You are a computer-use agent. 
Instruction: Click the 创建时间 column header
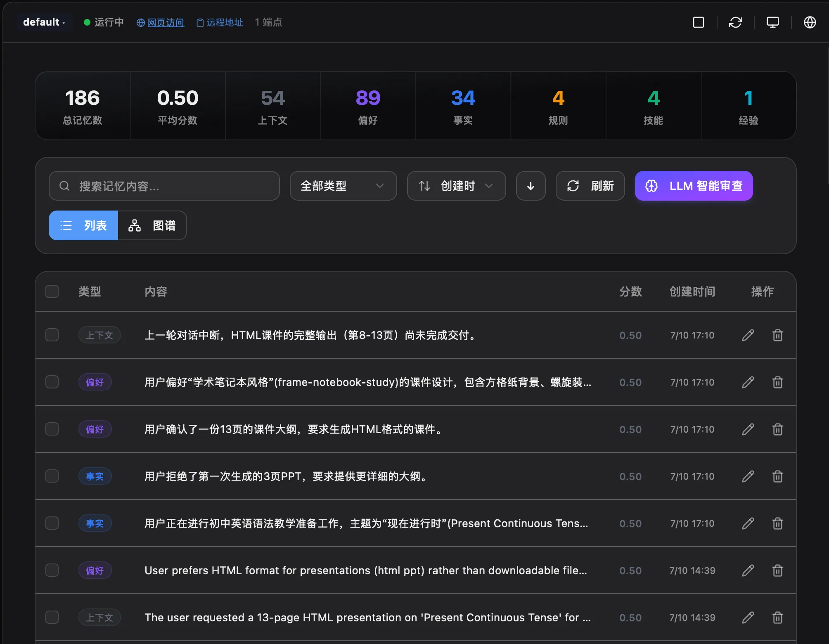[x=692, y=291]
